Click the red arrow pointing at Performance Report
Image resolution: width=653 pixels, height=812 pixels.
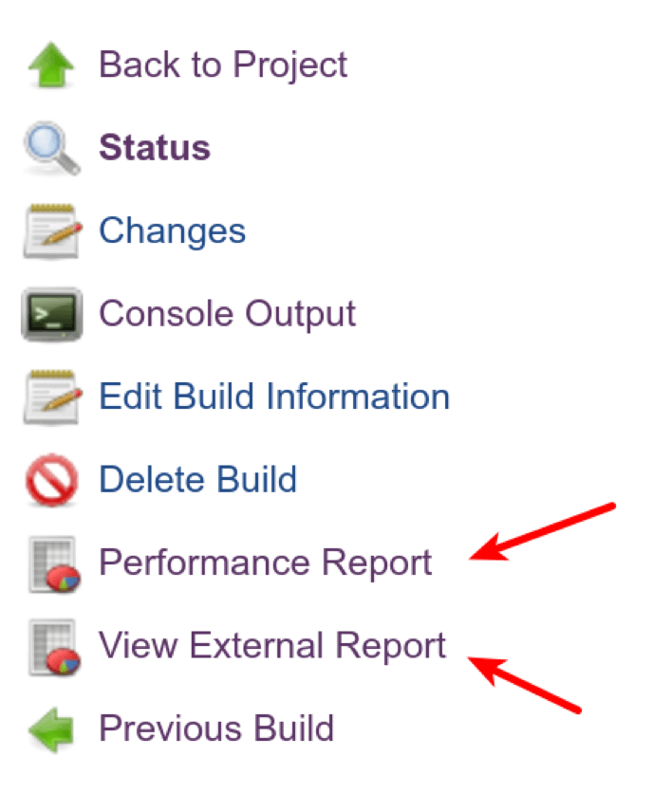pos(543,535)
